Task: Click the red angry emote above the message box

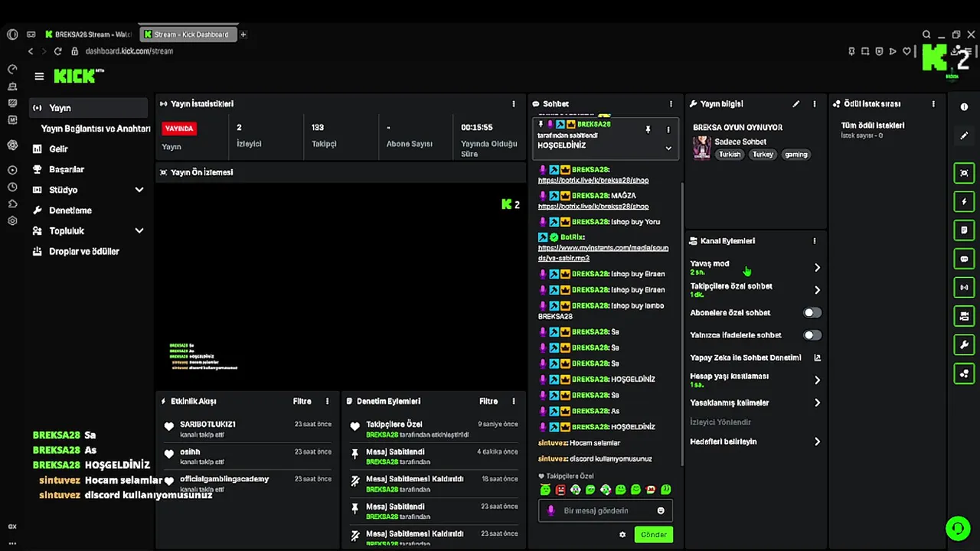Action: click(560, 490)
